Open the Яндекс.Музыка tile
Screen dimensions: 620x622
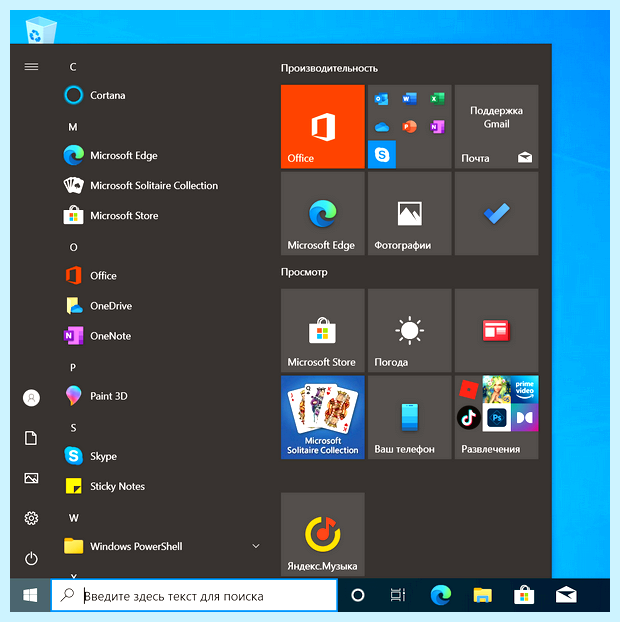pyautogui.click(x=322, y=534)
